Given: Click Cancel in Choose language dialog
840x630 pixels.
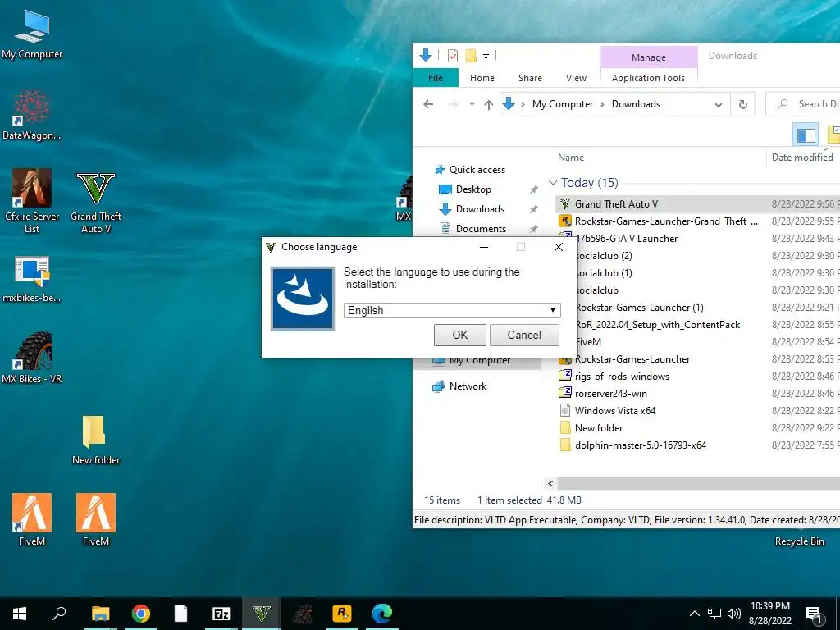Looking at the screenshot, I should [x=524, y=336].
